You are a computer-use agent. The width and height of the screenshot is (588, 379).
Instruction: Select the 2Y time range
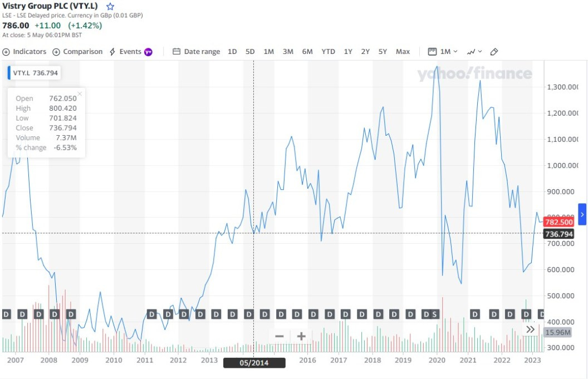pos(365,52)
